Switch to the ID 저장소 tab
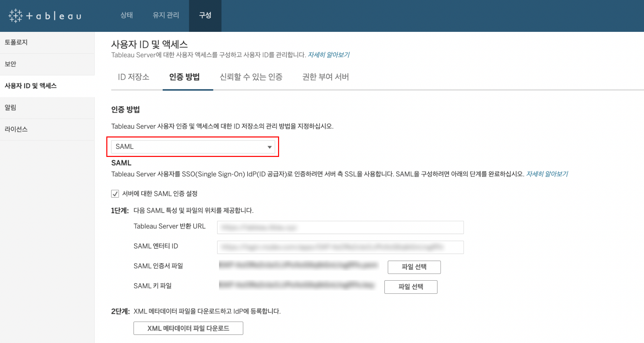 (133, 77)
